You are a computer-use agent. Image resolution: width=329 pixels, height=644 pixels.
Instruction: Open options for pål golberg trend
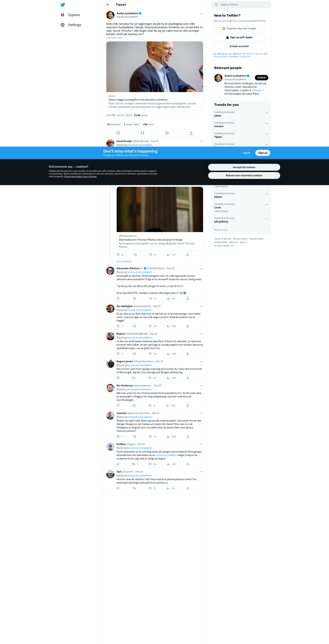click(266, 219)
